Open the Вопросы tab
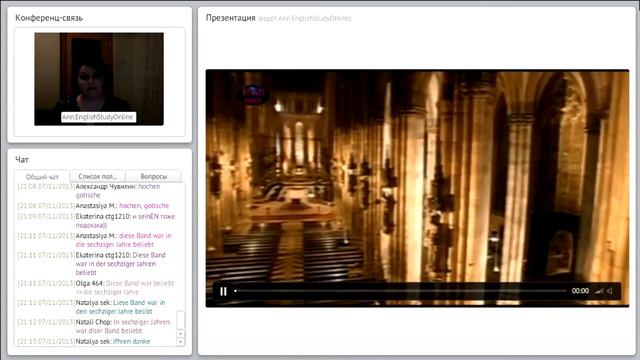 (x=153, y=176)
